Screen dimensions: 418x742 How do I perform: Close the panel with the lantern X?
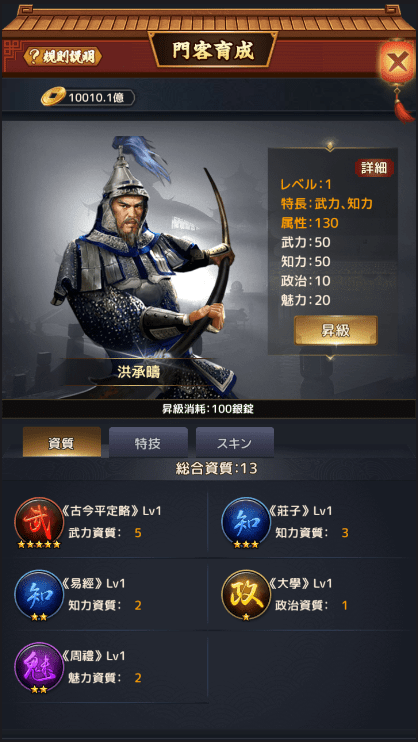point(397,62)
